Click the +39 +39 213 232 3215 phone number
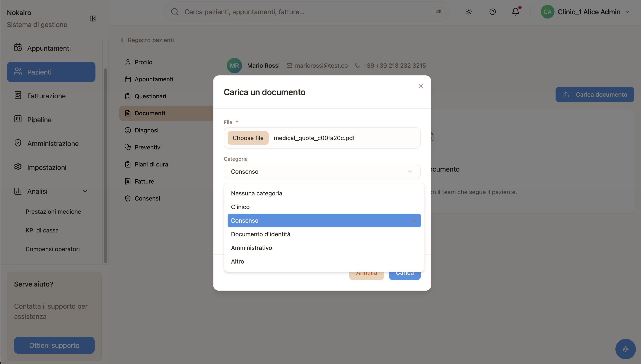The height and width of the screenshot is (364, 641). click(394, 66)
